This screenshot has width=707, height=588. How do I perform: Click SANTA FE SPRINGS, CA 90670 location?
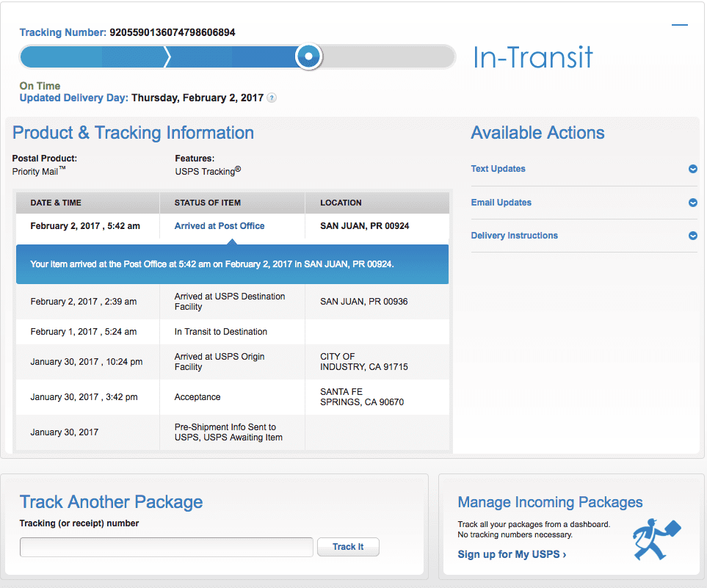tap(362, 397)
